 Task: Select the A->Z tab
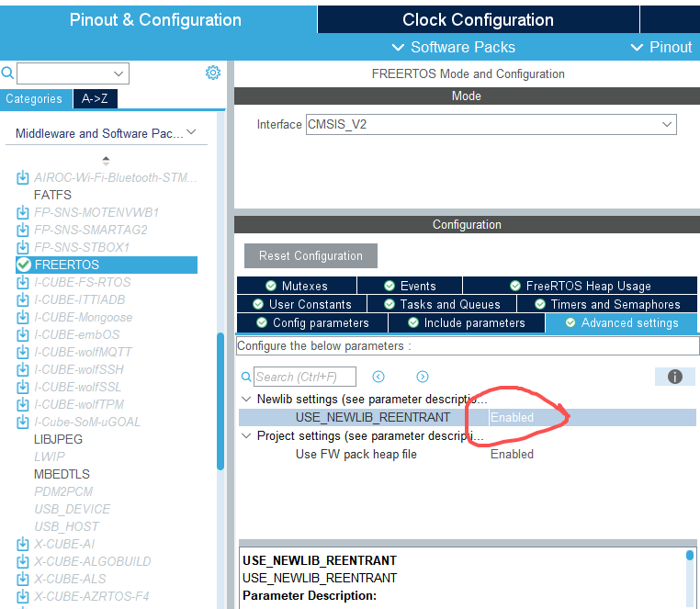96,98
